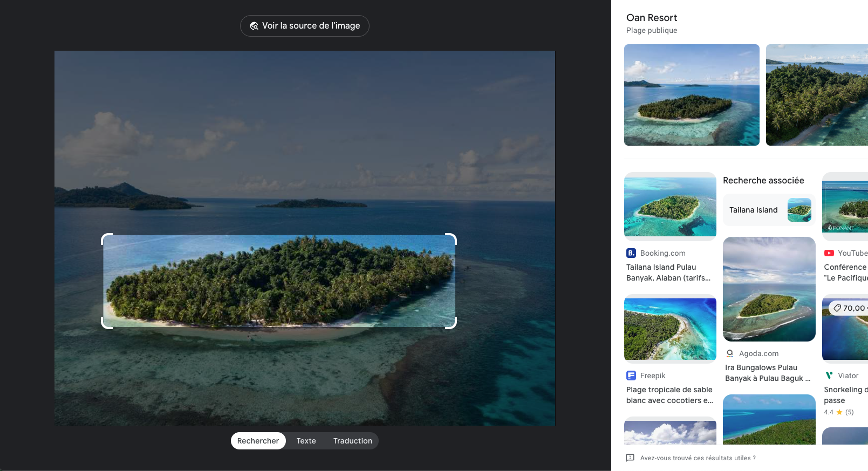Select the Tailana Island related search chip
The width and height of the screenshot is (868, 471).
pyautogui.click(x=769, y=210)
